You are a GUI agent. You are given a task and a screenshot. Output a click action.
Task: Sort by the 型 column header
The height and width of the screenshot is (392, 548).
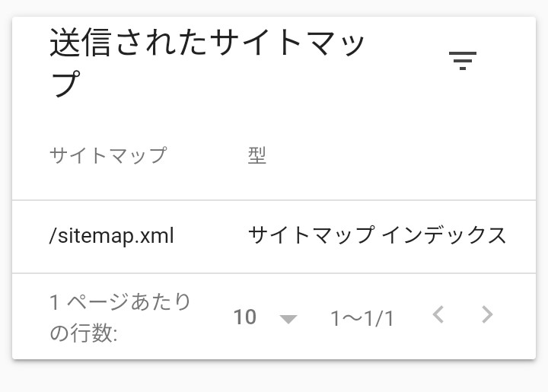point(257,155)
